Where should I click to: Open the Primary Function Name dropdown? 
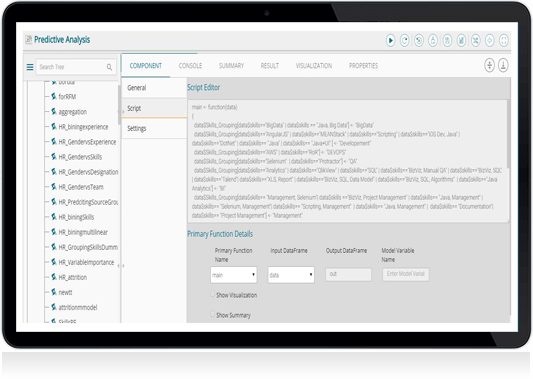(234, 275)
